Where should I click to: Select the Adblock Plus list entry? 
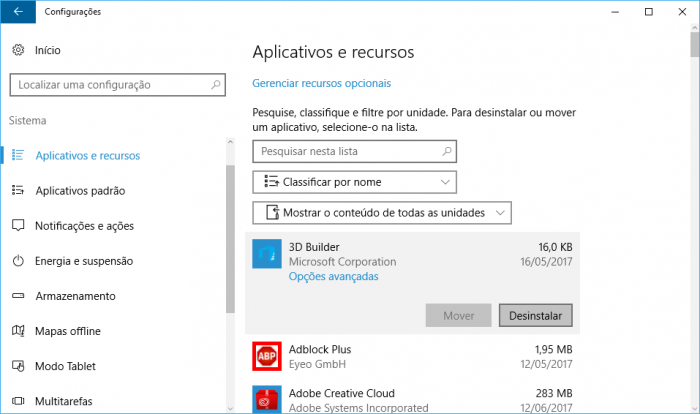coord(412,356)
